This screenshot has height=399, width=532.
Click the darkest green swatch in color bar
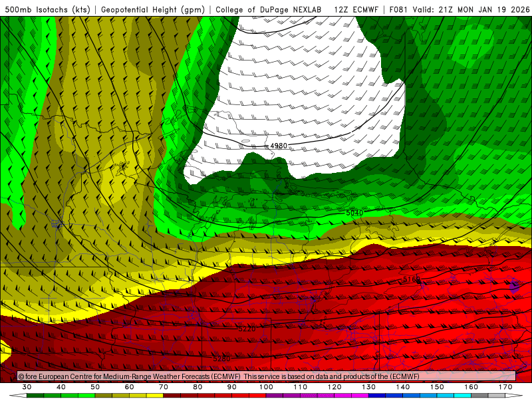point(35,396)
